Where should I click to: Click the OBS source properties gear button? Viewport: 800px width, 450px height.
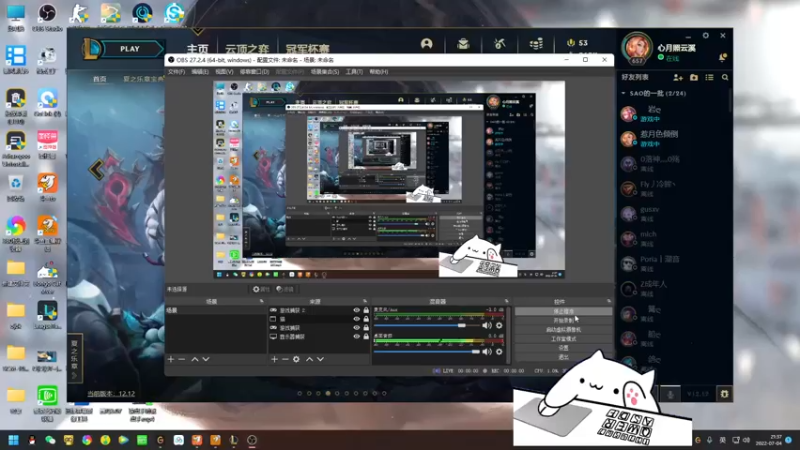[x=261, y=289]
